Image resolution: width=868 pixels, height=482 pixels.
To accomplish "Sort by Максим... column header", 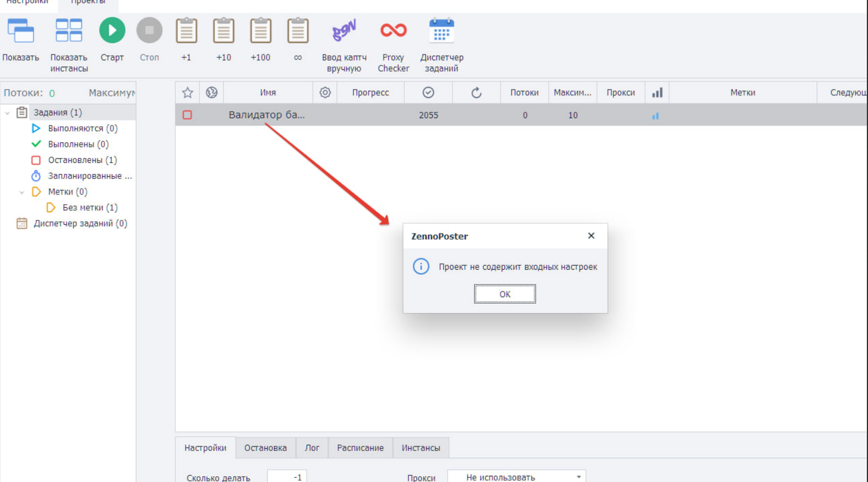I will click(x=573, y=92).
